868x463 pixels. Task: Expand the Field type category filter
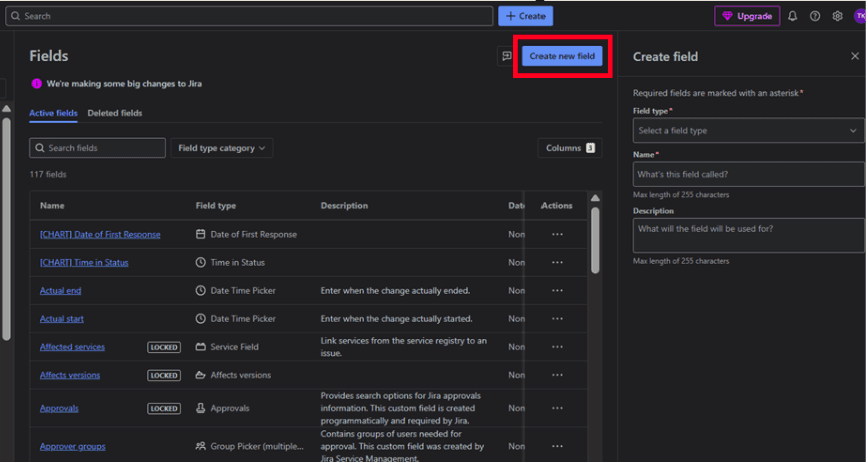point(222,148)
